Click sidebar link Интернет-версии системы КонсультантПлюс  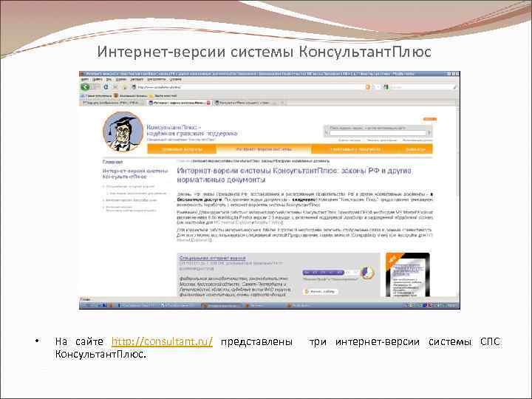tap(135, 174)
